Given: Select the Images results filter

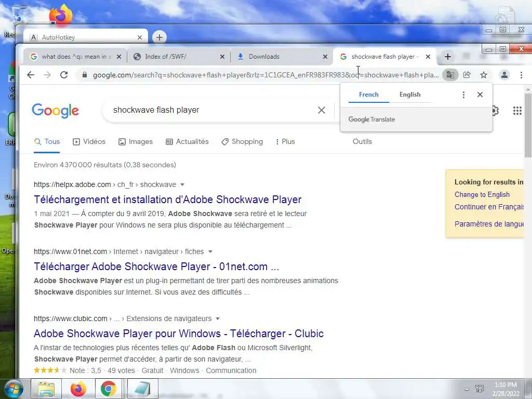Looking at the screenshot, I should (x=136, y=142).
